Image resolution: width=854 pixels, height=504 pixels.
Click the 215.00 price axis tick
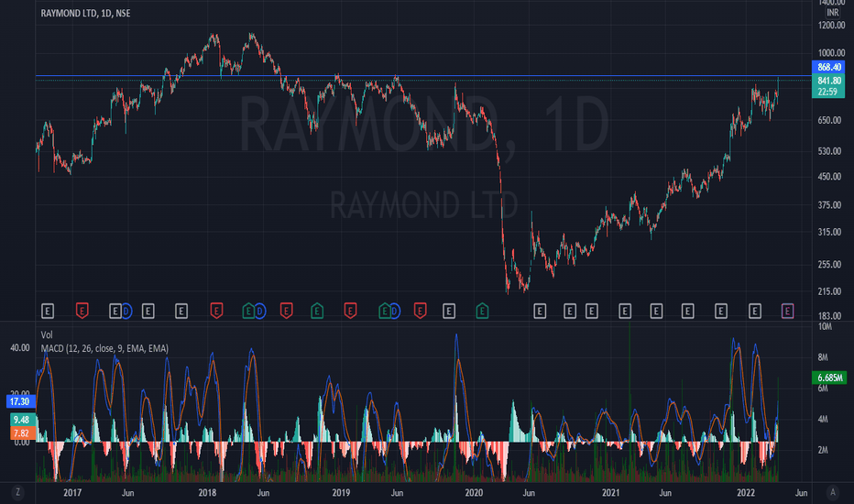(x=829, y=291)
